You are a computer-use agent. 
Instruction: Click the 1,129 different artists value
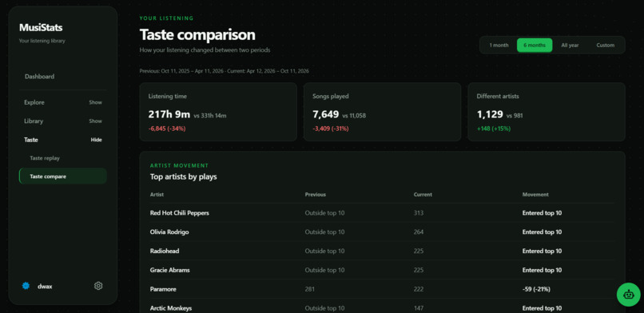tap(490, 114)
